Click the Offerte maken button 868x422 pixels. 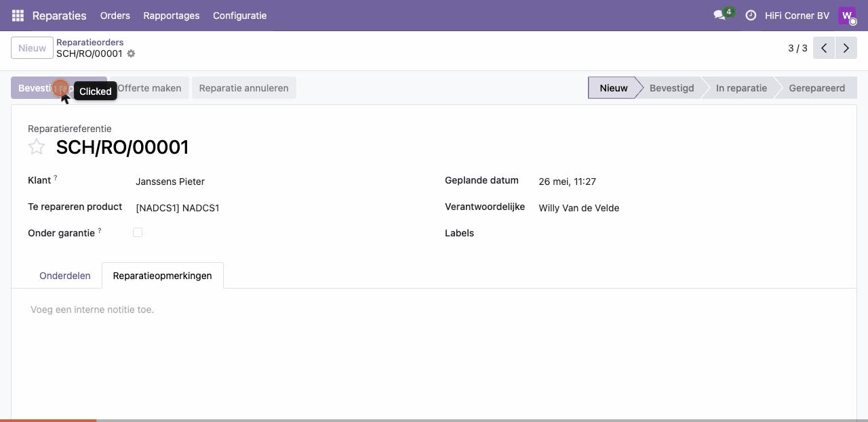[x=149, y=88]
